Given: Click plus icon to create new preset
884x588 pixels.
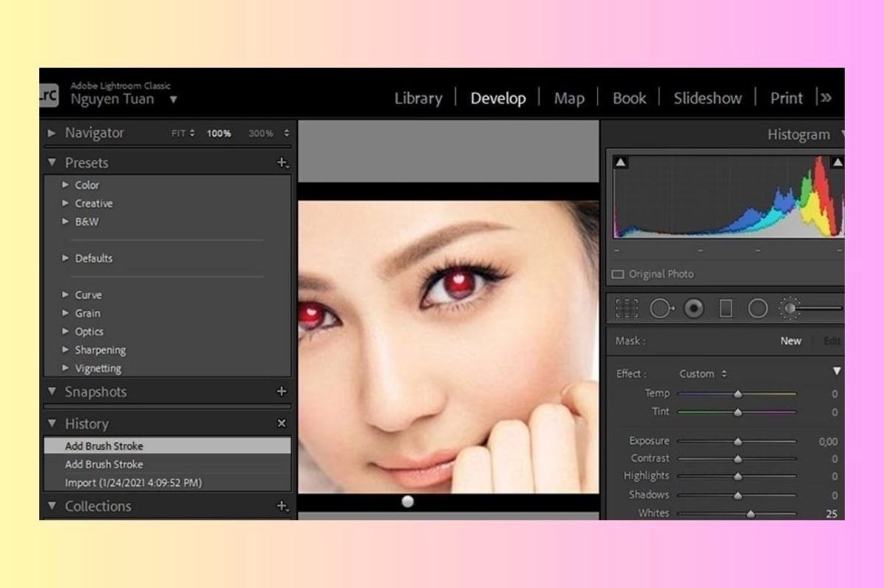Looking at the screenshot, I should tap(282, 163).
